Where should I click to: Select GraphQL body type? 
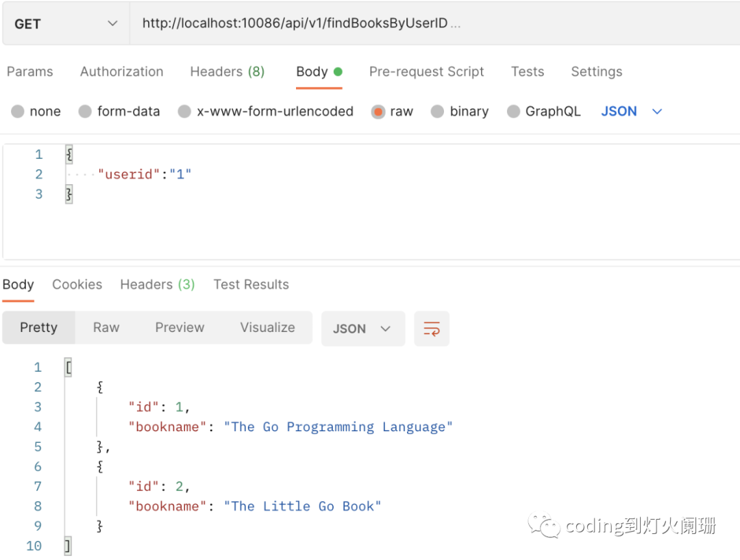513,112
